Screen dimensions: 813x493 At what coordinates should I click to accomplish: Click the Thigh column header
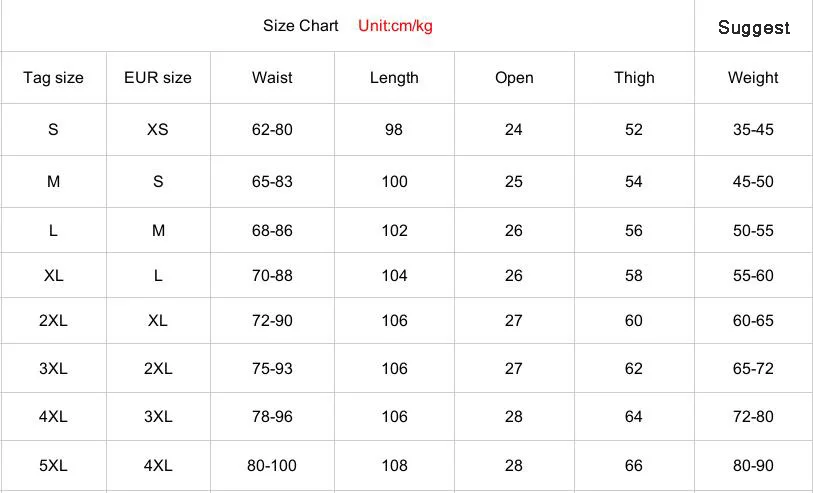(634, 78)
